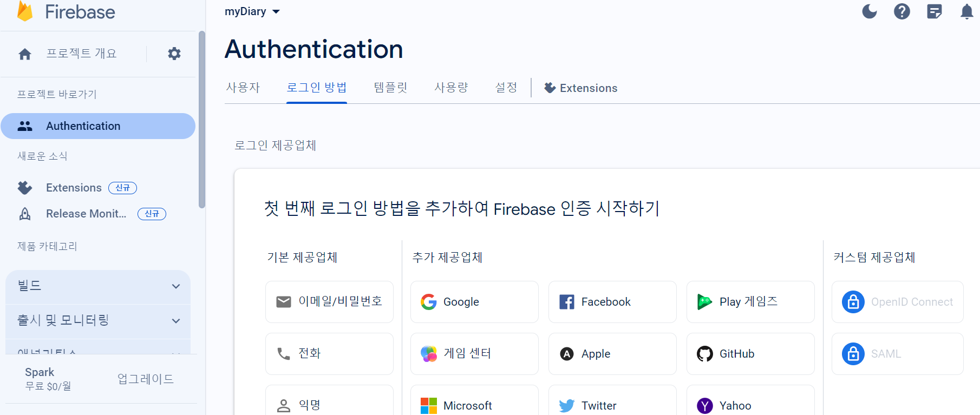980x415 pixels.
Task: Go to the 사용량 tab
Action: pyautogui.click(x=452, y=88)
